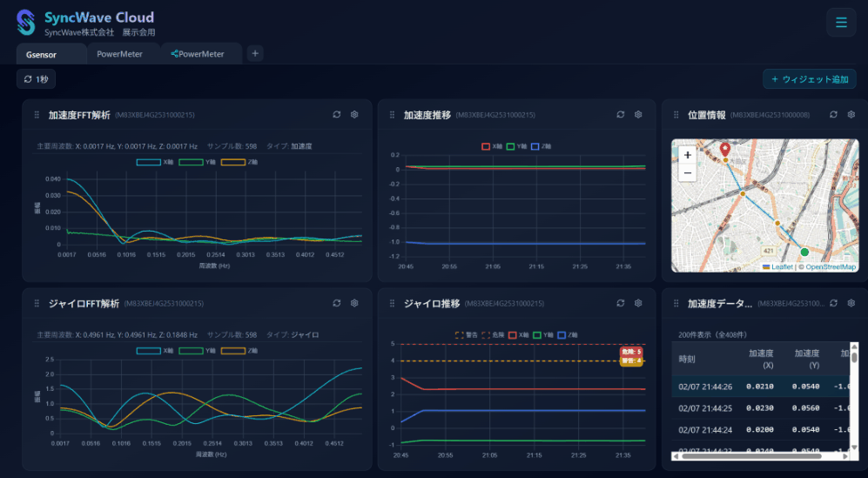Toggle 警告 threshold line in ジャイロ推移 legend

(x=467, y=334)
